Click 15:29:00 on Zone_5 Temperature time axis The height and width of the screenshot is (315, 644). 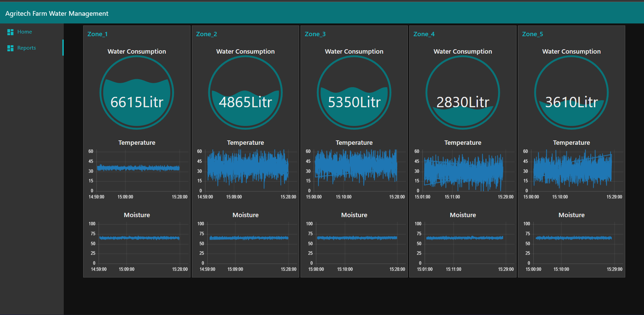(x=614, y=197)
